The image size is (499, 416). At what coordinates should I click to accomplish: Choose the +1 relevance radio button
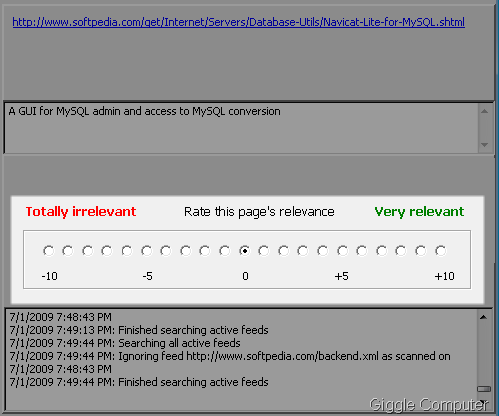pyautogui.click(x=264, y=251)
